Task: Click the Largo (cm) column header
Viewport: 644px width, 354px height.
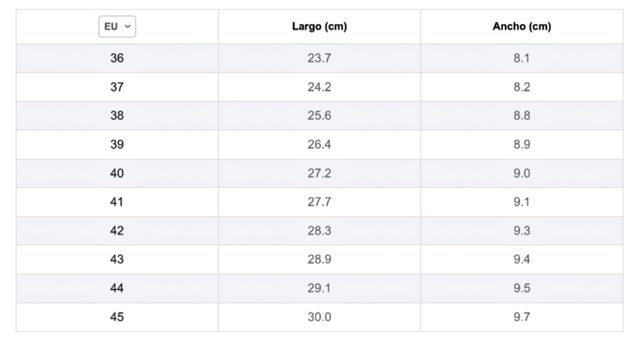Action: point(319,27)
